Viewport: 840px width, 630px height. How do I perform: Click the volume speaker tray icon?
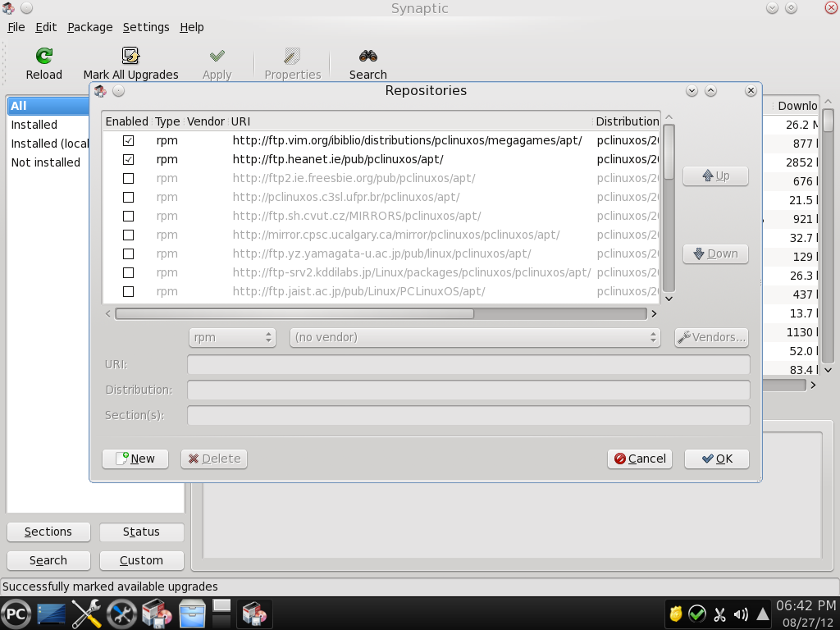coord(741,614)
